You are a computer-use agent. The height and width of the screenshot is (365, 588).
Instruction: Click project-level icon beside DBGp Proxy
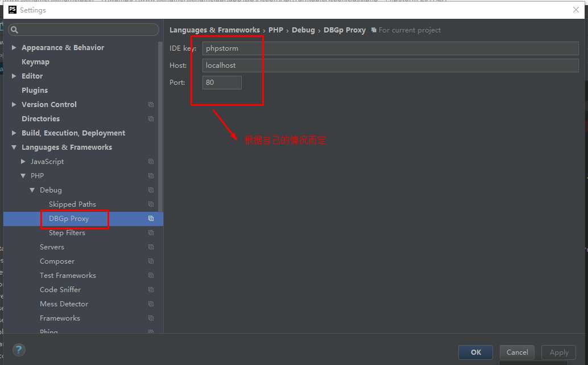pyautogui.click(x=151, y=219)
